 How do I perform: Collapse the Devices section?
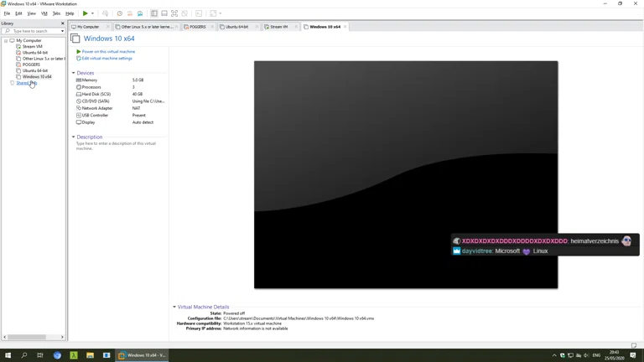pos(74,73)
